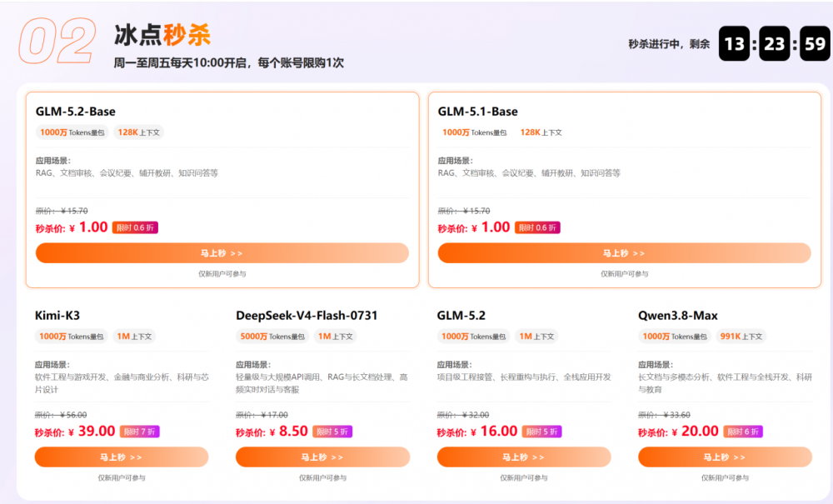Click 128K 上下文 tag on GLM-5.1-Base
833x504 pixels.
coord(541,132)
